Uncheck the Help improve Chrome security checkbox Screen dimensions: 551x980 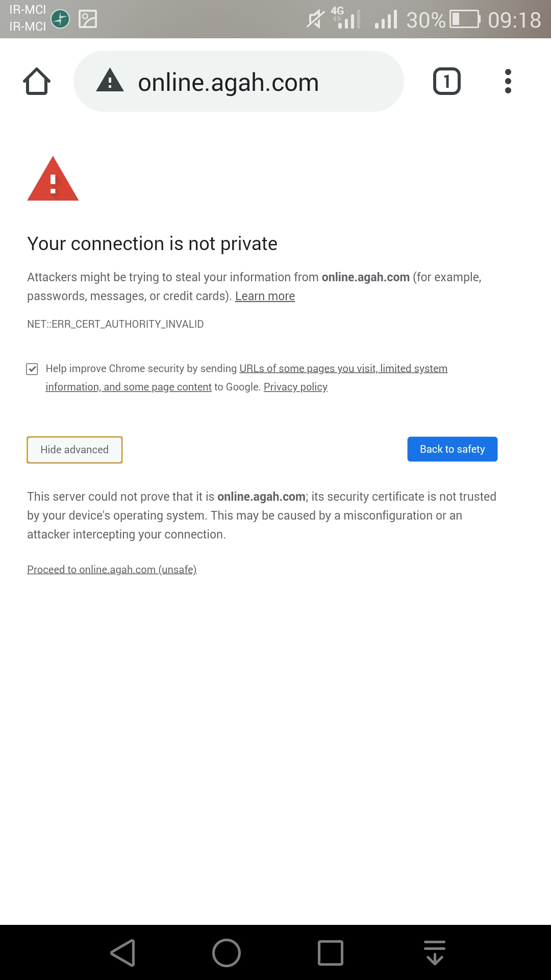point(32,369)
